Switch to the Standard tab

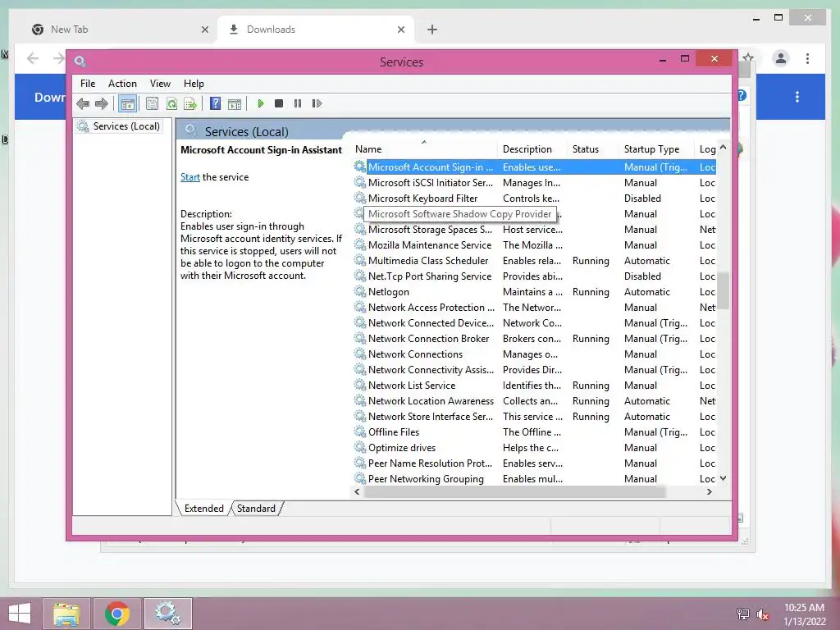point(256,509)
